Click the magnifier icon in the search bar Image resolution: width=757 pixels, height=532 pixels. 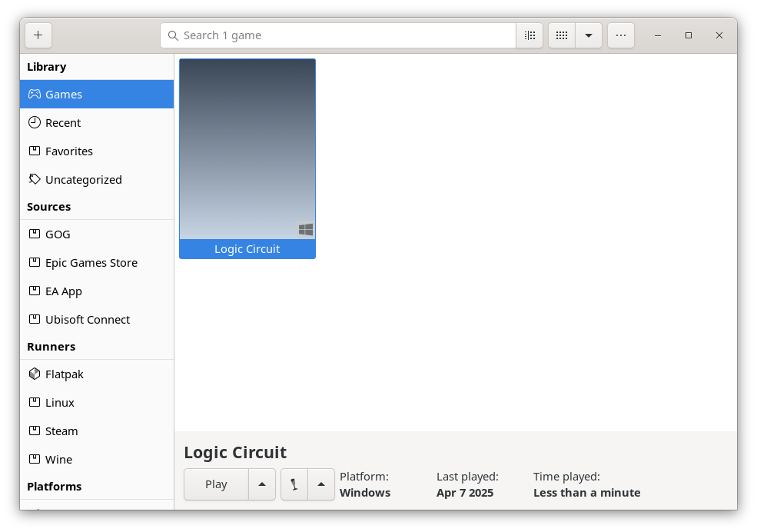click(173, 35)
